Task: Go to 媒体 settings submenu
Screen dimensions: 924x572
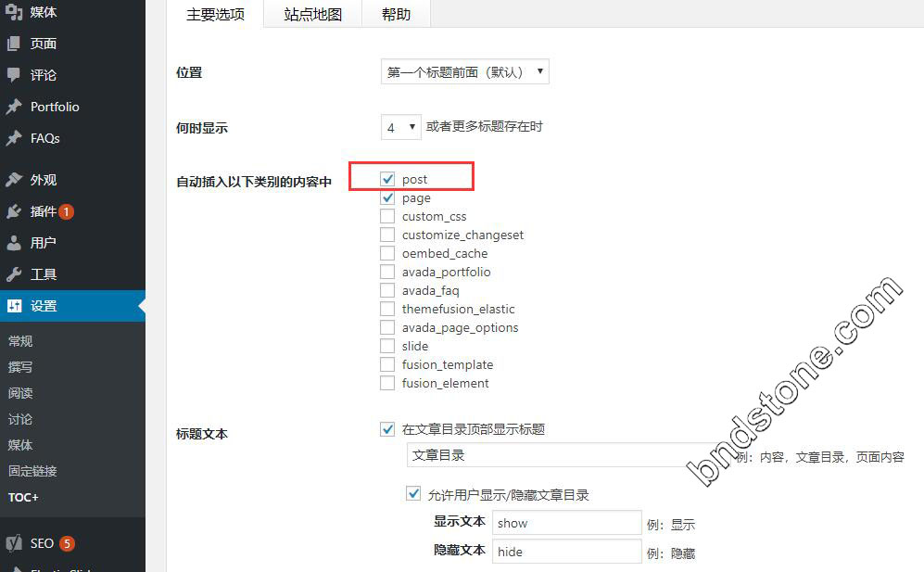Action: pos(20,445)
